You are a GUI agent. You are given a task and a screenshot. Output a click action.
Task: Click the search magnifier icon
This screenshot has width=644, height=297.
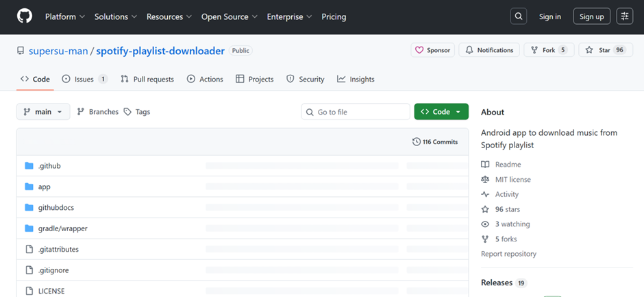[x=519, y=16]
